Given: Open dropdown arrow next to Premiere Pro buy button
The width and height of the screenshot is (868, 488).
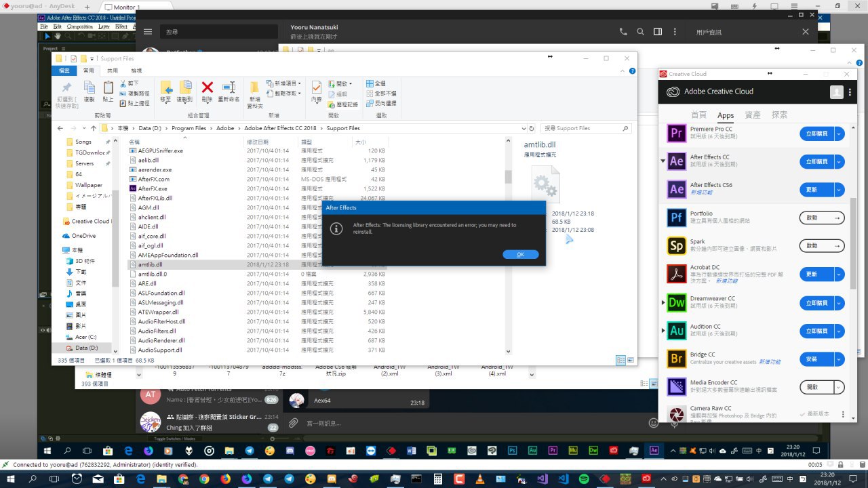Looking at the screenshot, I should pyautogui.click(x=840, y=134).
